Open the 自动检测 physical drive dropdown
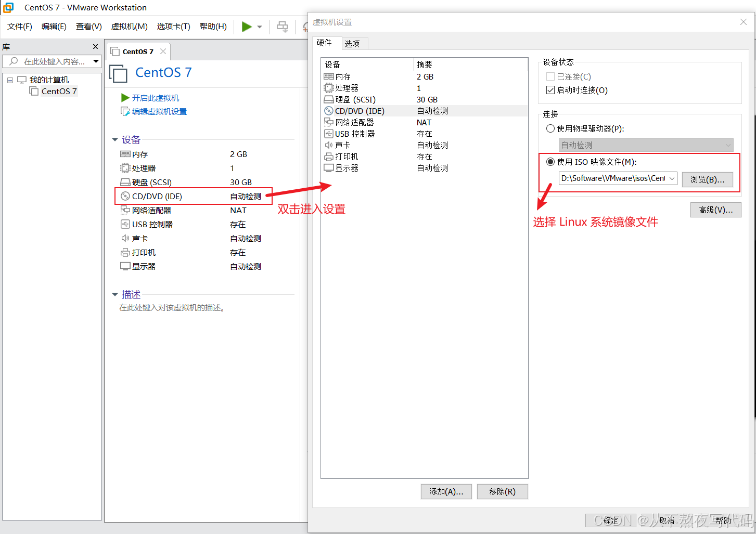The width and height of the screenshot is (756, 534). click(x=646, y=145)
